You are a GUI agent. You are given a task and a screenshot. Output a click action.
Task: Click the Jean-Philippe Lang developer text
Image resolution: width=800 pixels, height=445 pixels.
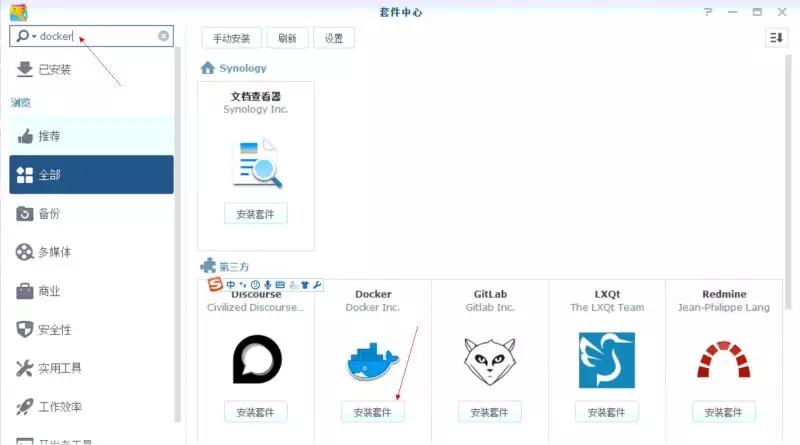(723, 307)
